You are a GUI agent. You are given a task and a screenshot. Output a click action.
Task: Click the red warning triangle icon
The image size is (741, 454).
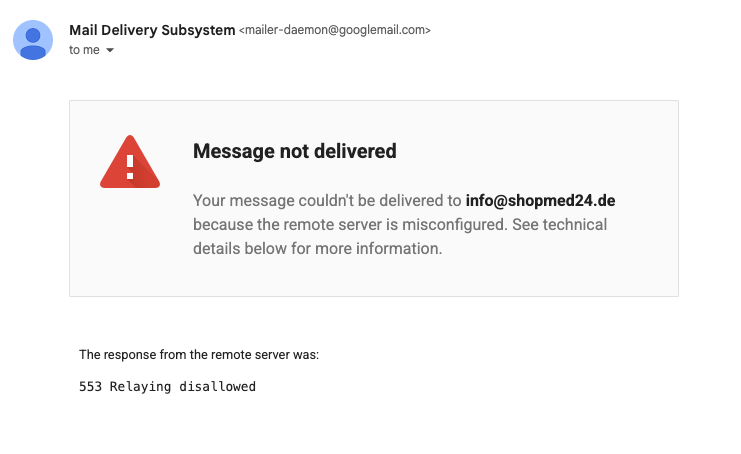130,162
